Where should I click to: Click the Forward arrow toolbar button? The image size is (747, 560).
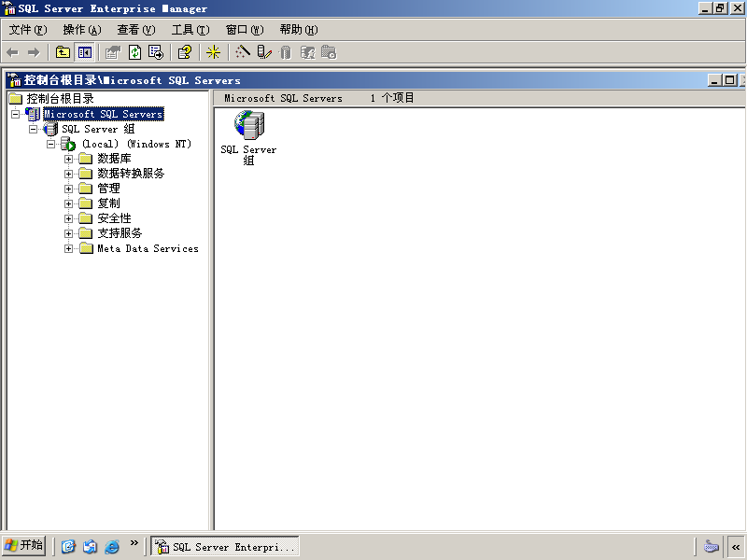[34, 52]
